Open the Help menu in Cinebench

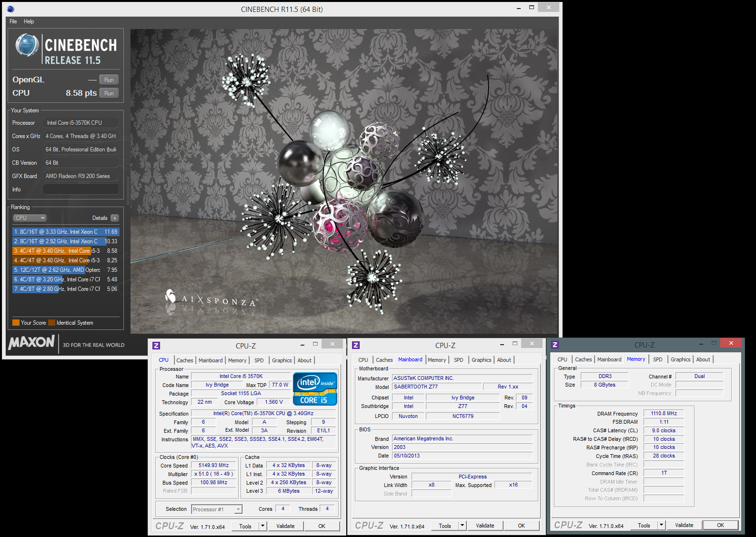(29, 21)
